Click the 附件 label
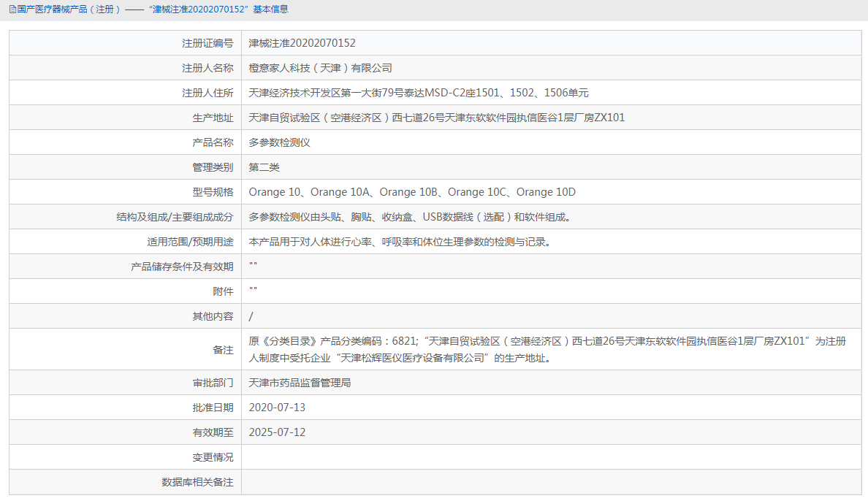The height and width of the screenshot is (501, 868). pyautogui.click(x=223, y=291)
